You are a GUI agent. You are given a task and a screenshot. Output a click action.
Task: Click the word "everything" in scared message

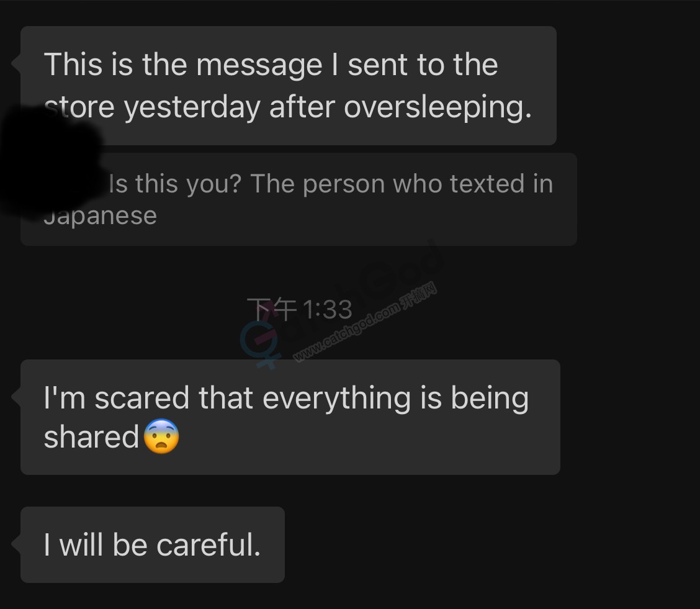336,399
